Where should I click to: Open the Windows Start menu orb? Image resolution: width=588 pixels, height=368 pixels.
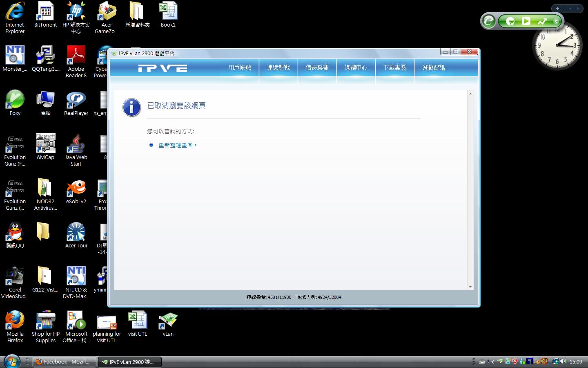point(12,361)
